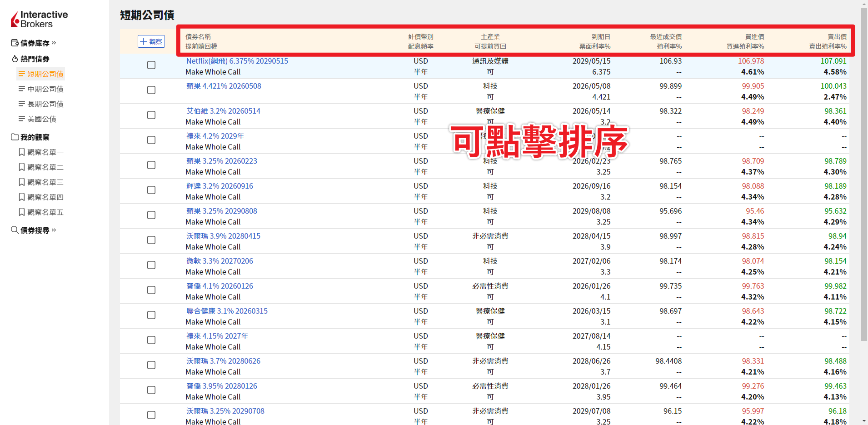The width and height of the screenshot is (868, 425).
Task: Click the list icon beside 美國公債
Action: 21,119
